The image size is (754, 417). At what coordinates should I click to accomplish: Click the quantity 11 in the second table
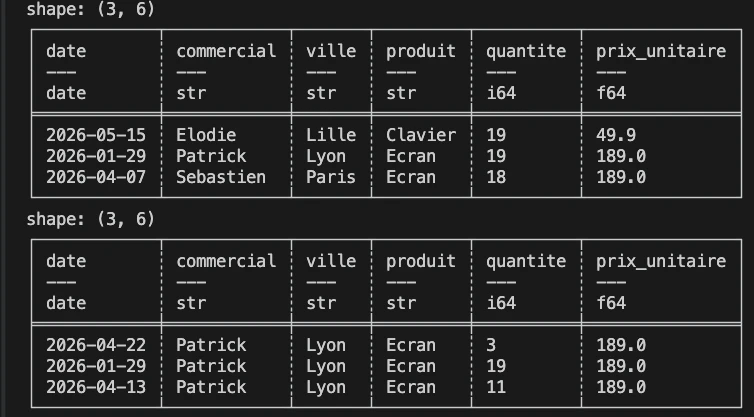click(x=496, y=387)
